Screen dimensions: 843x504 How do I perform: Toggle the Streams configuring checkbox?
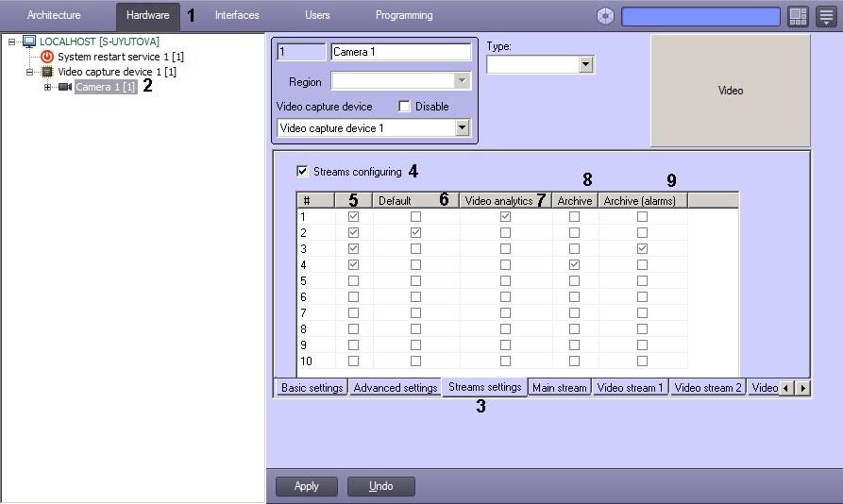(x=302, y=172)
